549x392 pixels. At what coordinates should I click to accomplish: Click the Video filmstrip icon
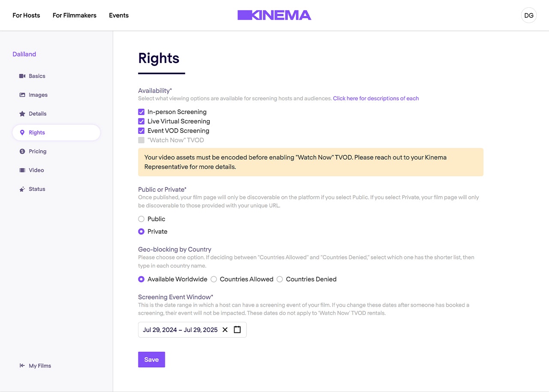pos(22,170)
